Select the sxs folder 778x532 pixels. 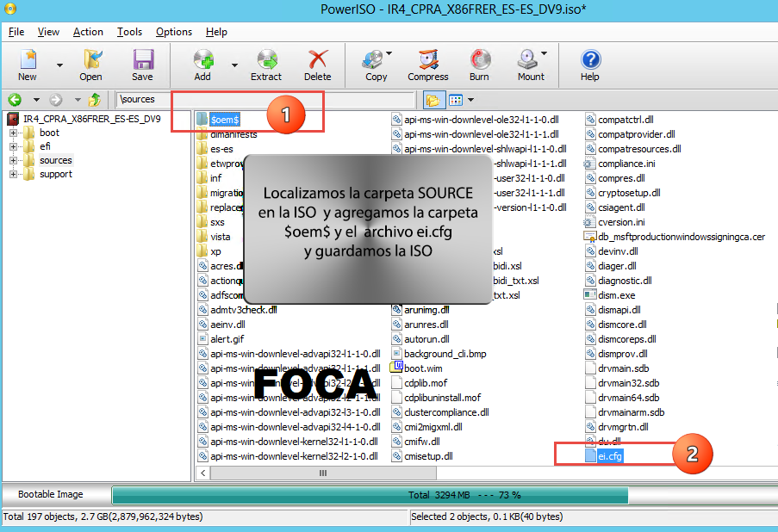[217, 222]
